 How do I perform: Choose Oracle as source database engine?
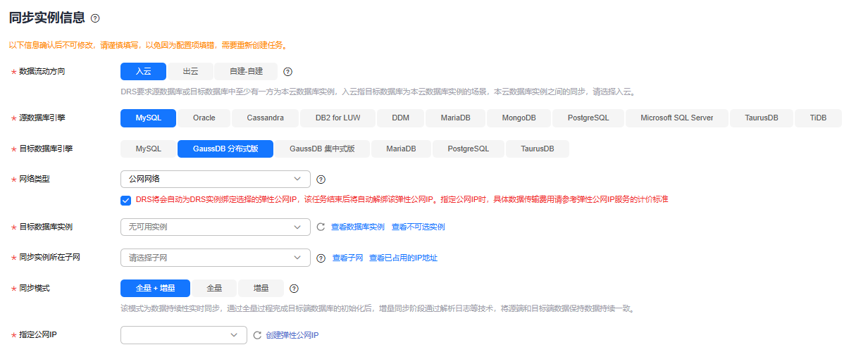pyautogui.click(x=204, y=118)
